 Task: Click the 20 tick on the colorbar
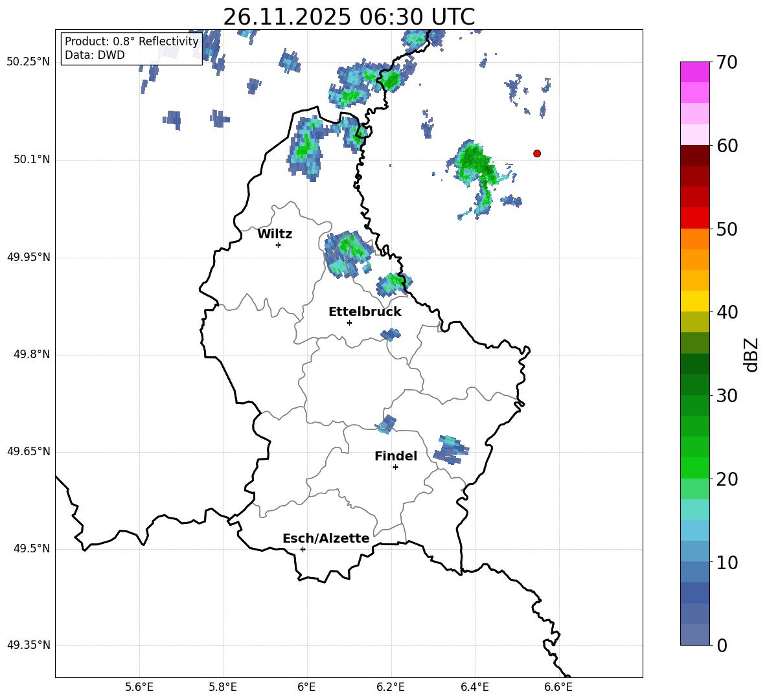pos(727,479)
